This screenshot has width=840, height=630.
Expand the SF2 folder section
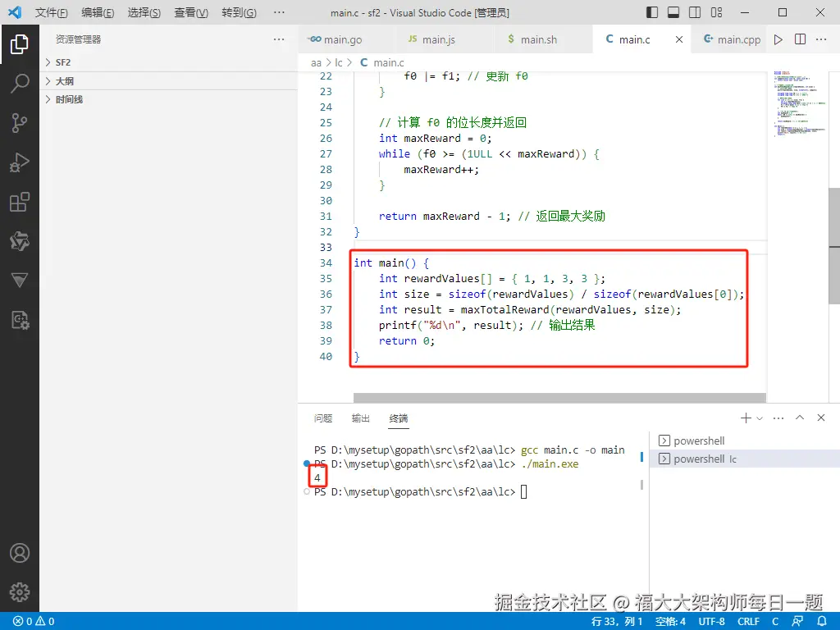(169, 62)
